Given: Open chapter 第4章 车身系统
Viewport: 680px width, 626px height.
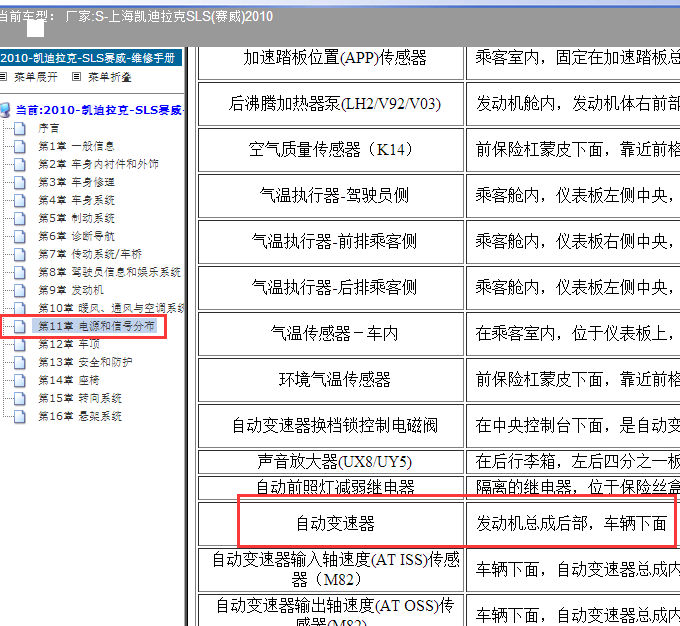Looking at the screenshot, I should pyautogui.click(x=76, y=200).
